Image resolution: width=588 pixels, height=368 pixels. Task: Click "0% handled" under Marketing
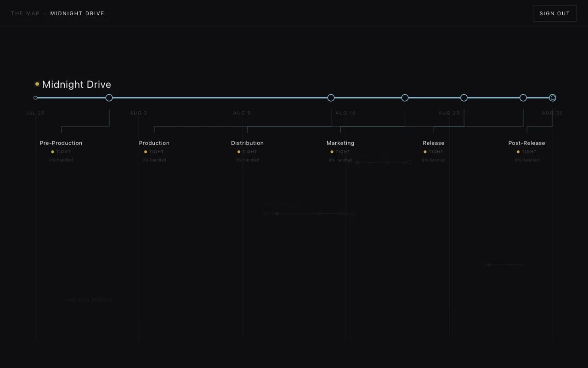pos(340,160)
